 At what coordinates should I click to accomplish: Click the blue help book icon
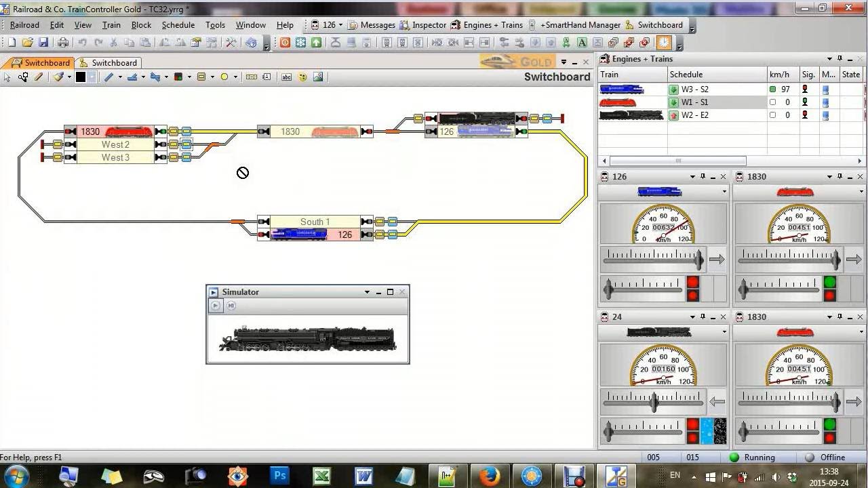coord(252,42)
